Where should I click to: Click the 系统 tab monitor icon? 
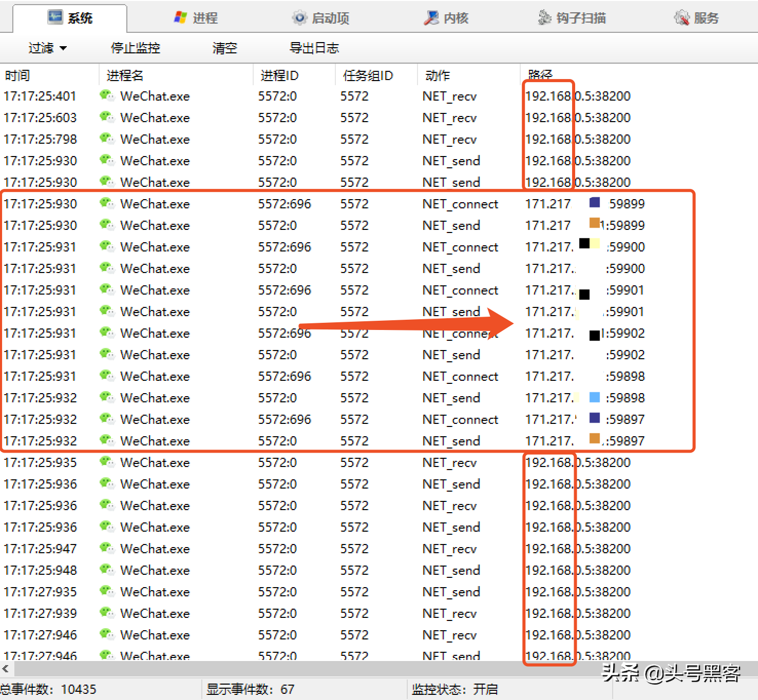[x=55, y=17]
